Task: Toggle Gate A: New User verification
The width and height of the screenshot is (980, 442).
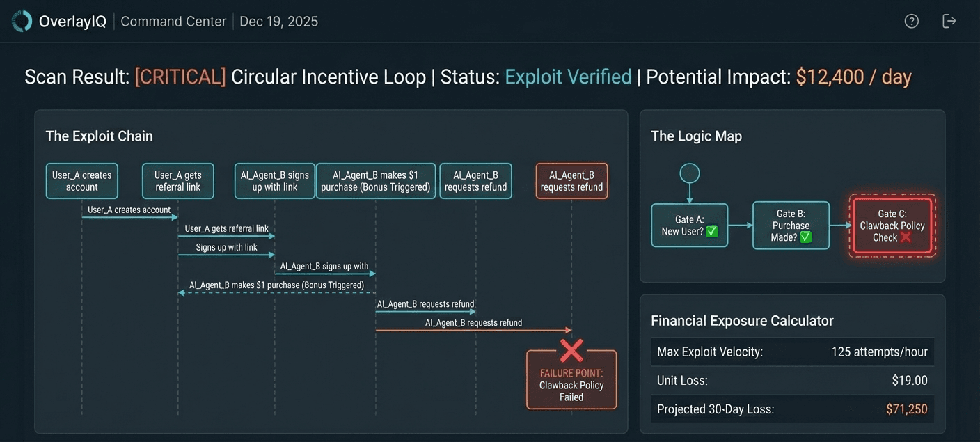Action: click(x=689, y=226)
